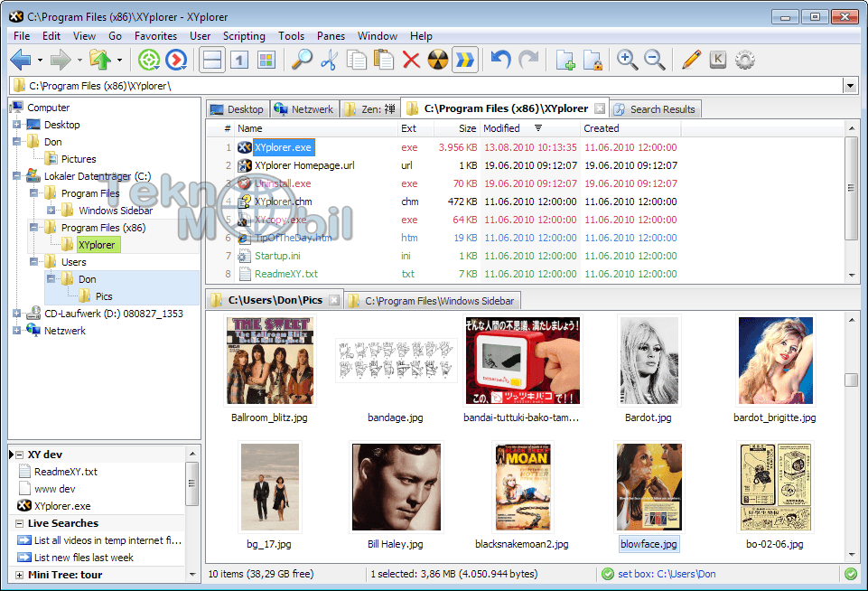Expand the Windows Sidebar tree node
Image resolution: width=868 pixels, height=591 pixels.
tap(51, 211)
